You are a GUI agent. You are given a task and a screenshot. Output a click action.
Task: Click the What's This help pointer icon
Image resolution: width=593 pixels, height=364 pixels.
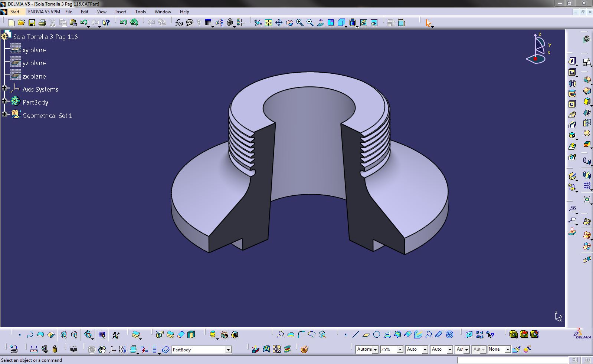pos(106,23)
